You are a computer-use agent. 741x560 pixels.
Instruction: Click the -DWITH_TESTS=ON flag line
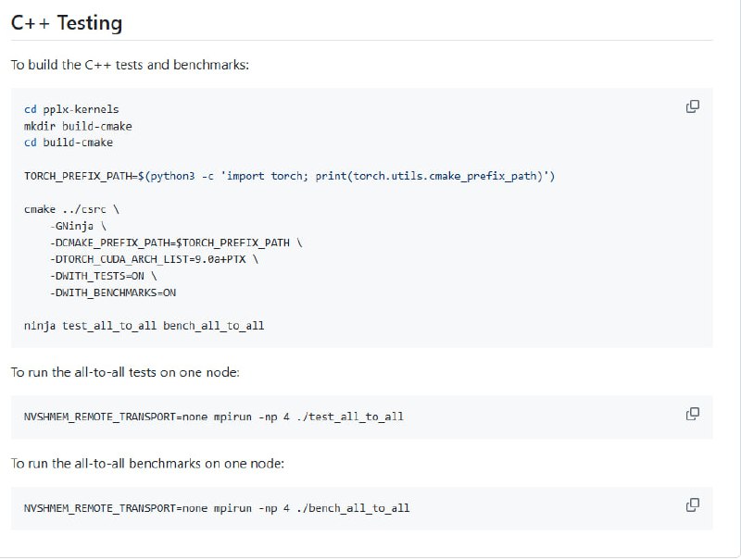pyautogui.click(x=105, y=276)
